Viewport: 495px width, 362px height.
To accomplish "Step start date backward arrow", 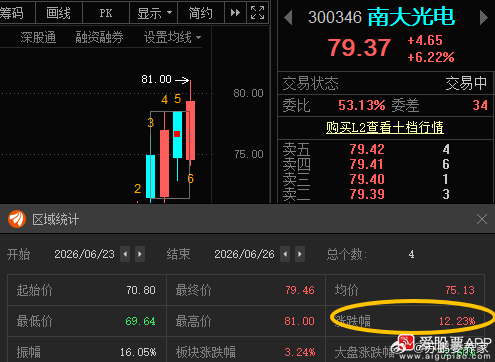I will [x=125, y=254].
